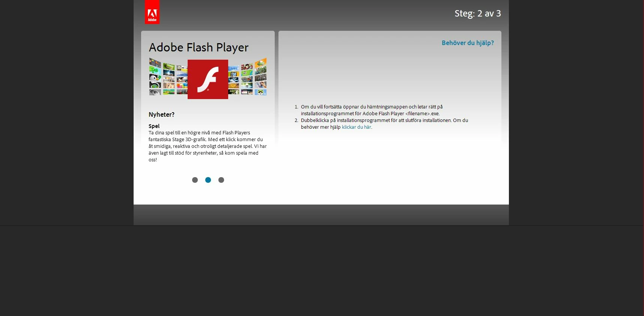
Task: Follow the "klickar du här" link
Action: (x=356, y=127)
